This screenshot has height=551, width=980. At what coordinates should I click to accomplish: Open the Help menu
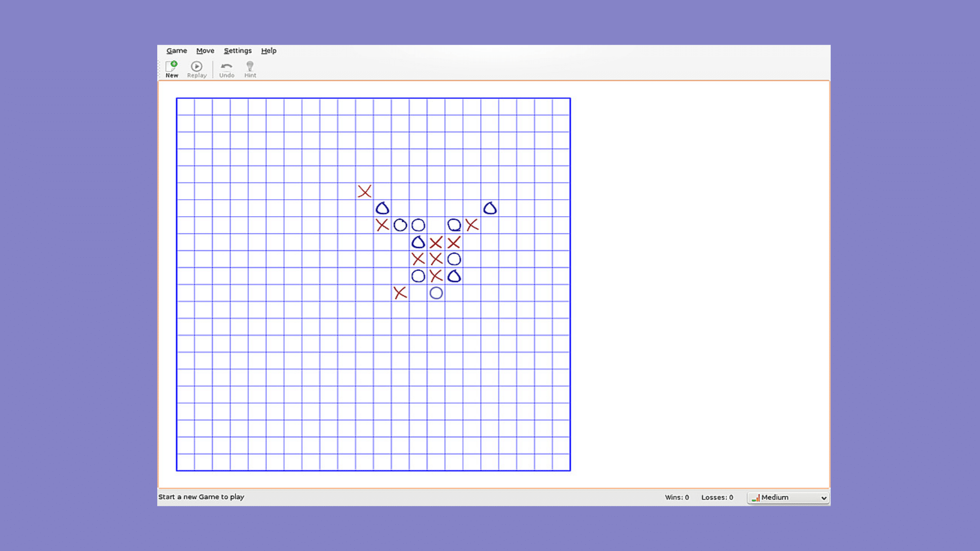(x=269, y=51)
